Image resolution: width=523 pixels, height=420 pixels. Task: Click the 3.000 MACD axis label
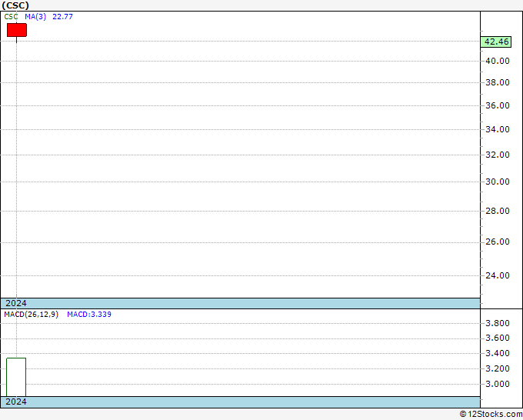point(498,384)
